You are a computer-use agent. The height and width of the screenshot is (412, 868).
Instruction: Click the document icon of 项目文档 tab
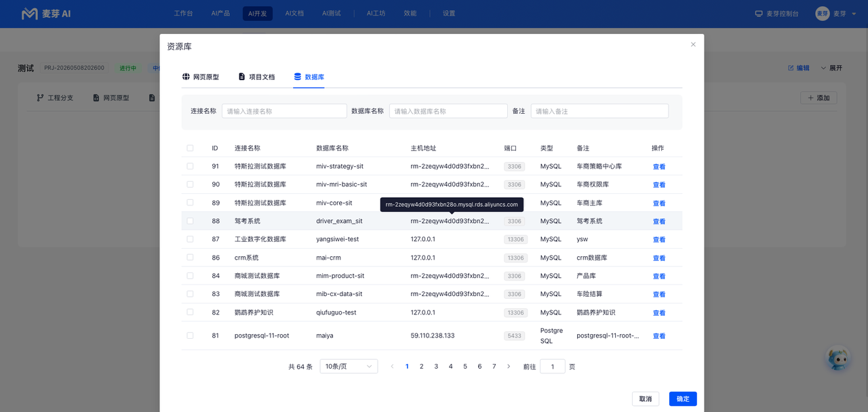click(241, 77)
